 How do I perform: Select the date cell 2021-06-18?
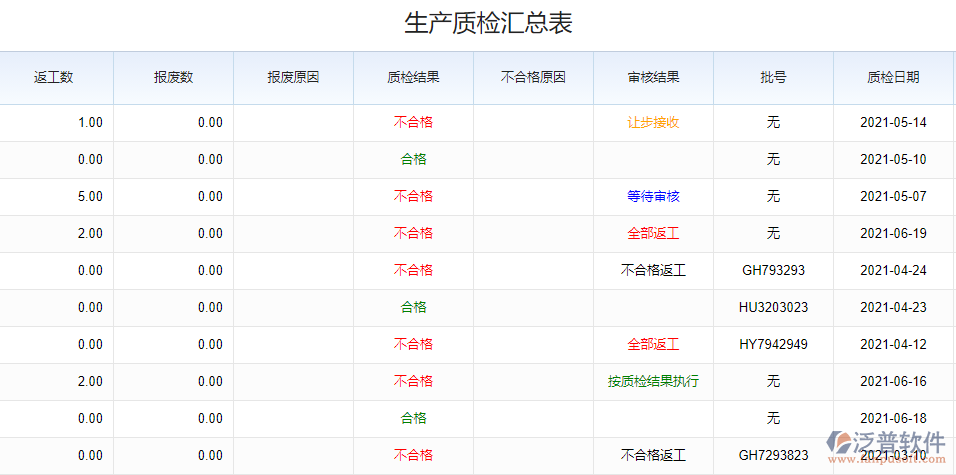[x=893, y=418]
